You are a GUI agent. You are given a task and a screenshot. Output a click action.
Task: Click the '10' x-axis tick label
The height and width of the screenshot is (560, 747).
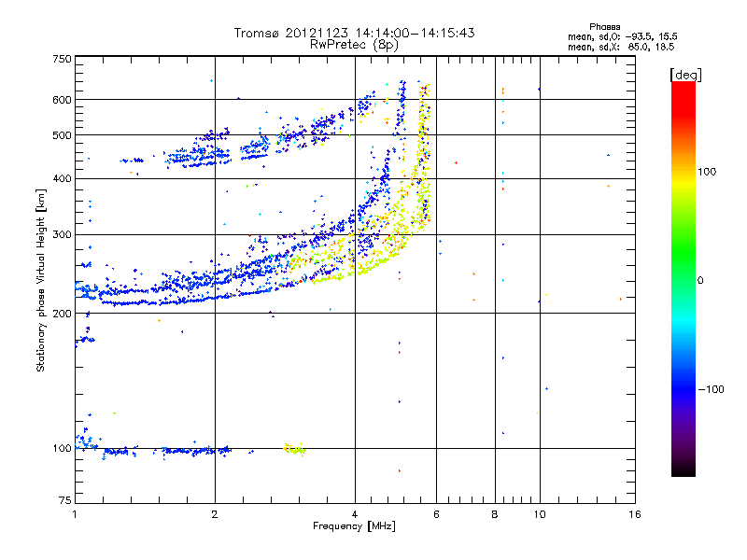pyautogui.click(x=540, y=514)
